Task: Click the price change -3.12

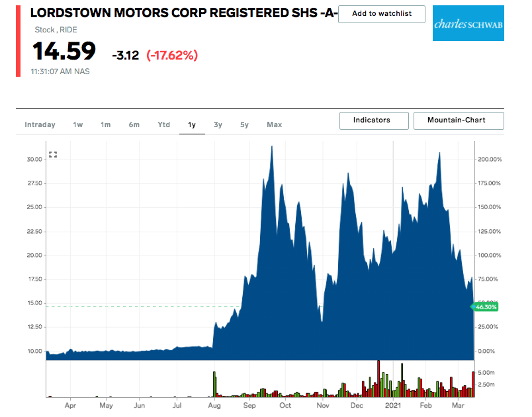Action: (126, 55)
